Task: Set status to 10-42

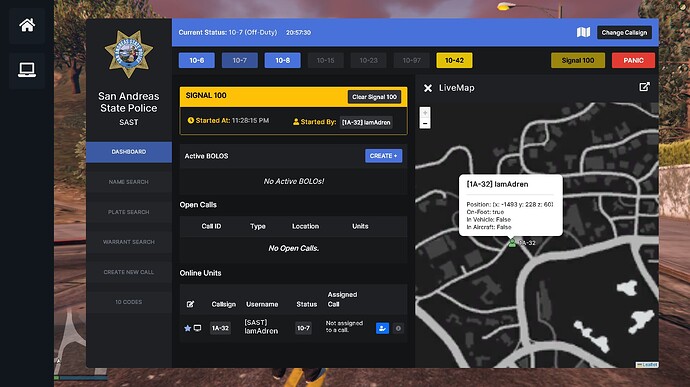Action: pyautogui.click(x=455, y=60)
